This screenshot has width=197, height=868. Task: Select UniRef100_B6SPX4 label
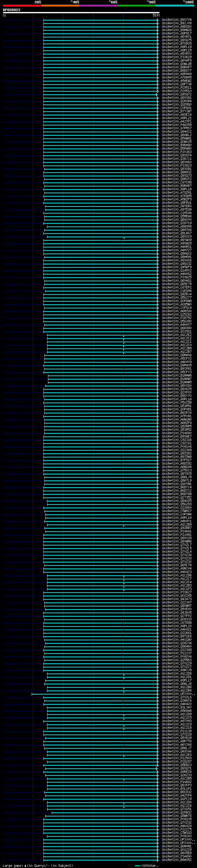(176, 413)
